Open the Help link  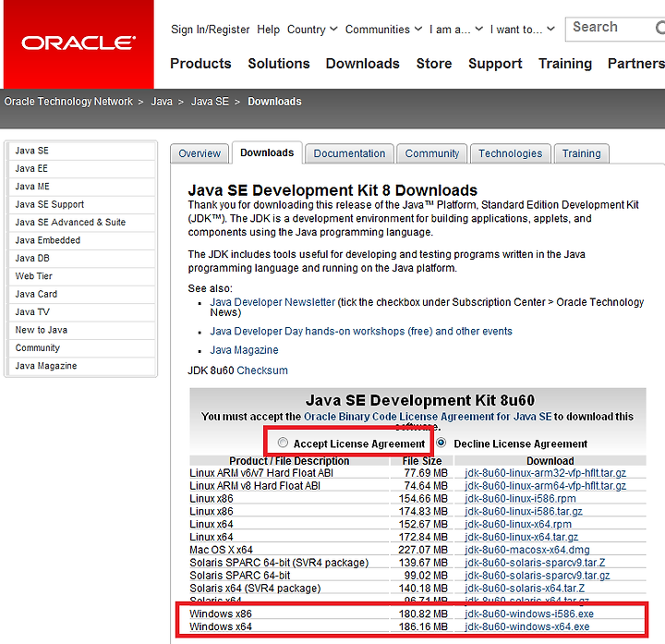point(268,30)
